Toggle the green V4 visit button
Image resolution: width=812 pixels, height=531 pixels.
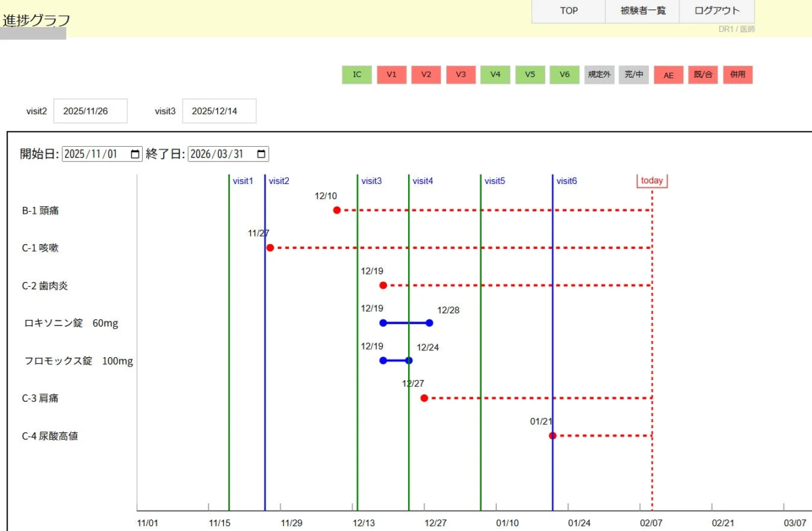tap(495, 75)
